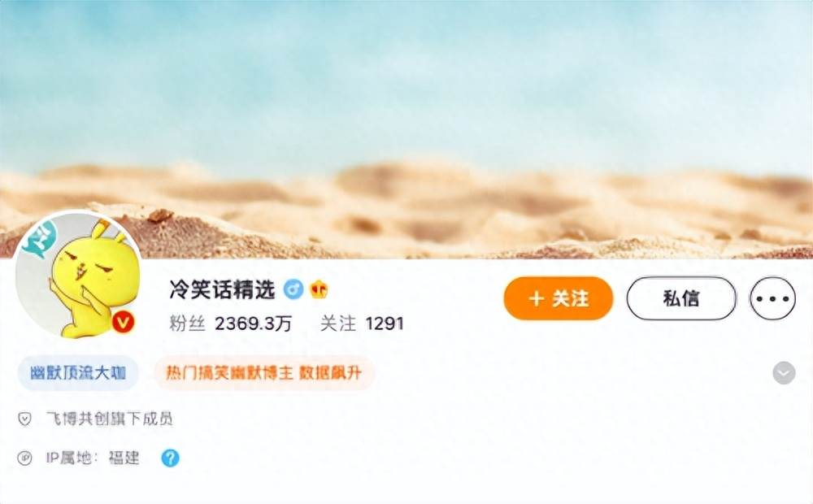Open the 粉丝 2369.3万 followers list
The image size is (813, 504).
tap(231, 324)
